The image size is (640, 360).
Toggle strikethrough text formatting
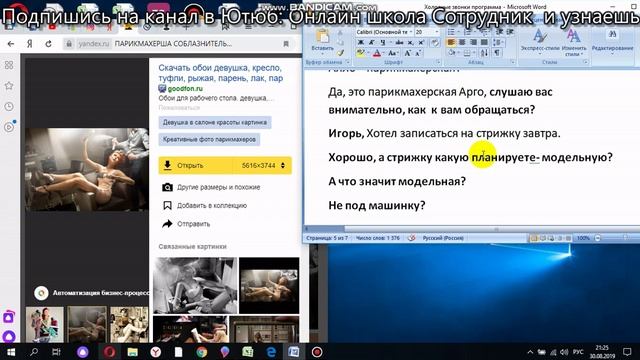(x=400, y=42)
